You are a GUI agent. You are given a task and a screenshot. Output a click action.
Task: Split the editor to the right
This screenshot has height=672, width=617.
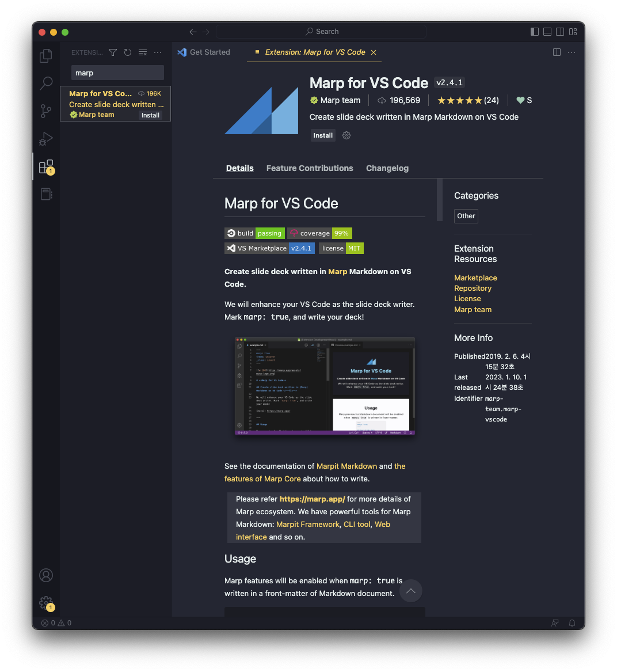click(x=557, y=52)
